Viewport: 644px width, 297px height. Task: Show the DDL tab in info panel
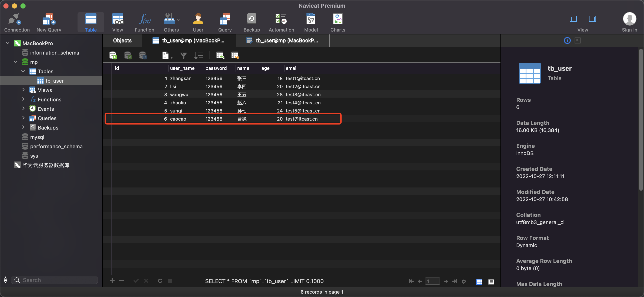(x=577, y=40)
